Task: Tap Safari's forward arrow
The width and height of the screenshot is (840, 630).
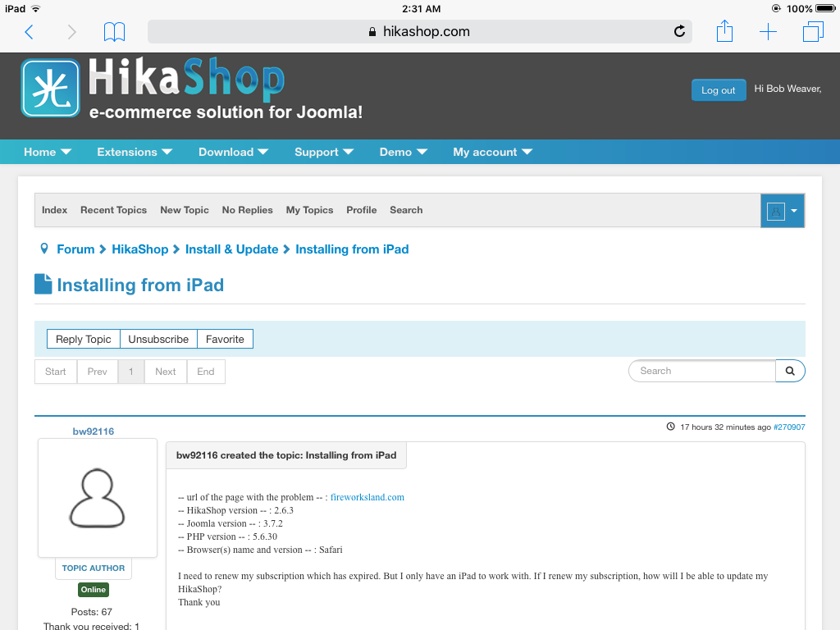Action: [x=72, y=32]
